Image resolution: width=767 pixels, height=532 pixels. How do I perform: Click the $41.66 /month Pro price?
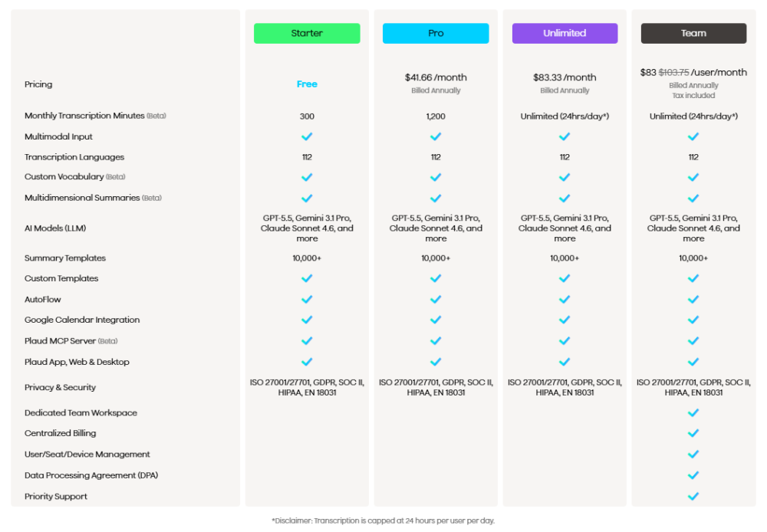436,77
